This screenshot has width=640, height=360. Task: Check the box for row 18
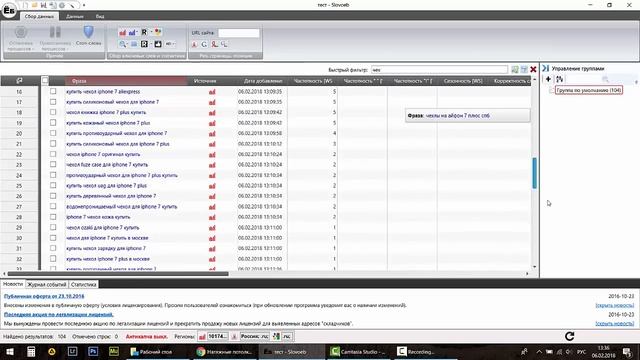[x=53, y=112]
